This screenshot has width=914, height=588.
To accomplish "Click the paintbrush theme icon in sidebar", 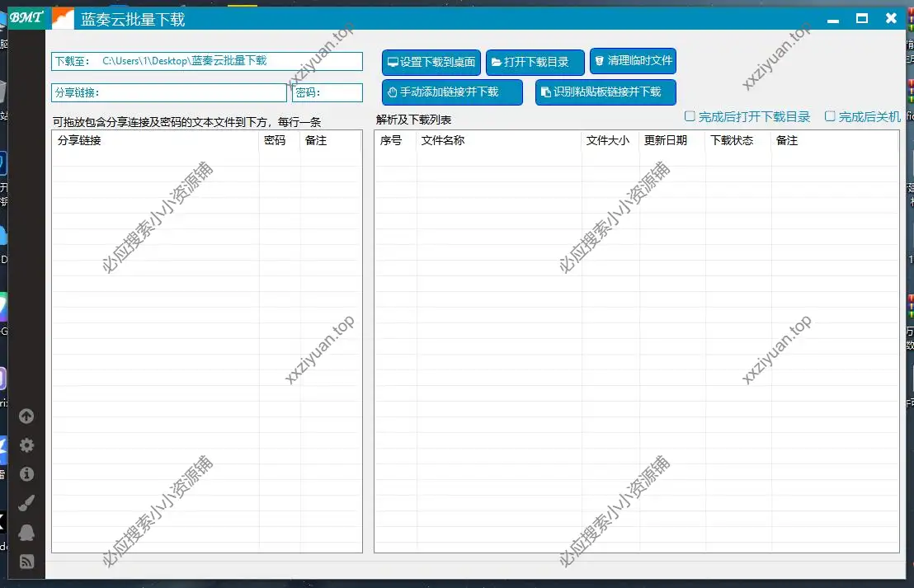I will [26, 502].
